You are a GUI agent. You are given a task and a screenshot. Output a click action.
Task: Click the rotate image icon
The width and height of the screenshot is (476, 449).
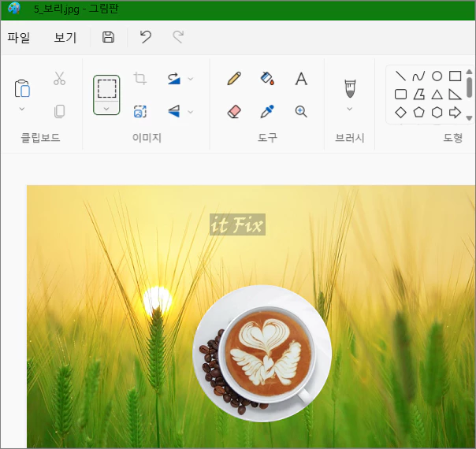[x=174, y=79]
